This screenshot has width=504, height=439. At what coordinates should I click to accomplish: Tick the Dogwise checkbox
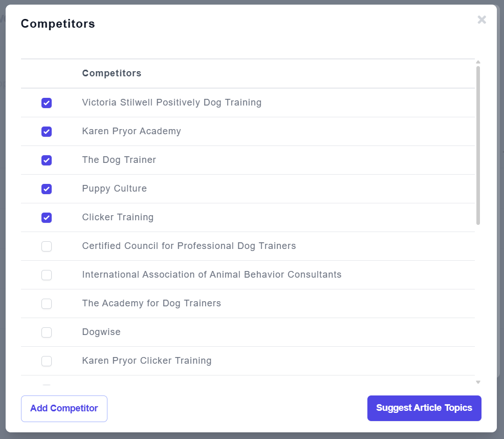(x=47, y=332)
